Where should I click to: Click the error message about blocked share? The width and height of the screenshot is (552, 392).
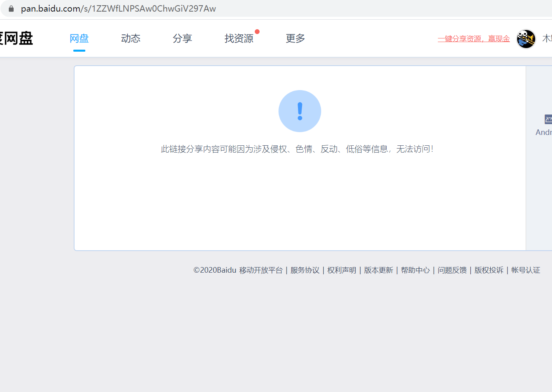[x=297, y=149]
